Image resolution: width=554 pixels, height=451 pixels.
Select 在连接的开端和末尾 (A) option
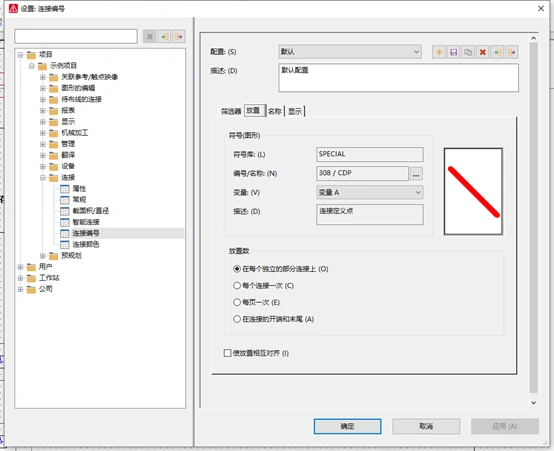coord(237,319)
